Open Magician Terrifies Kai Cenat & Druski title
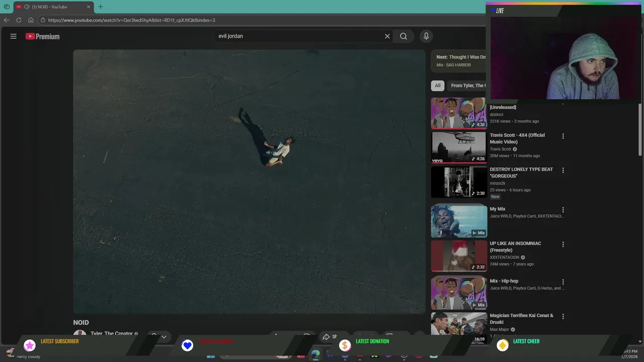This screenshot has width=644, height=362. (x=521, y=319)
